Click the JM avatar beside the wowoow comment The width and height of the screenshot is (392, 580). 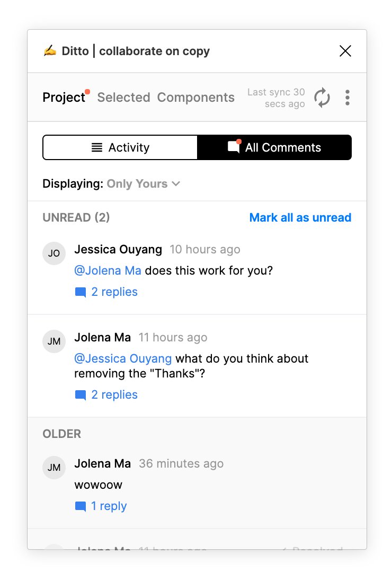point(54,468)
